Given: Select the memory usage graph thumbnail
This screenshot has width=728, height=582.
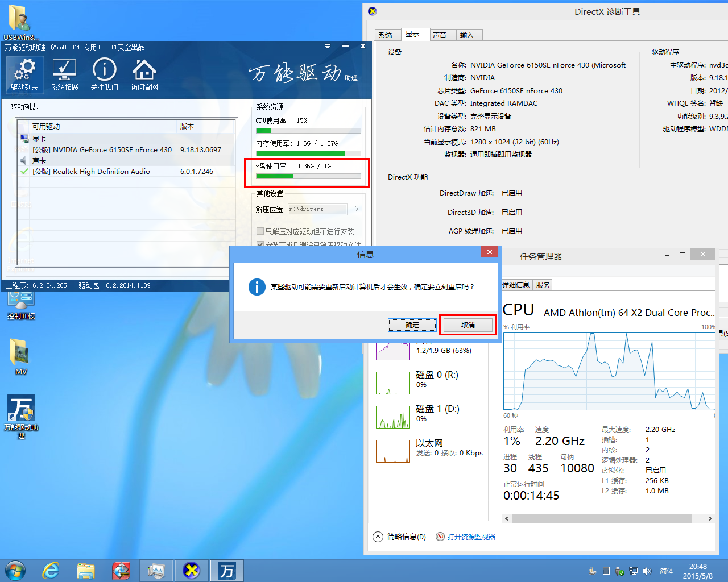Looking at the screenshot, I should 393,351.
